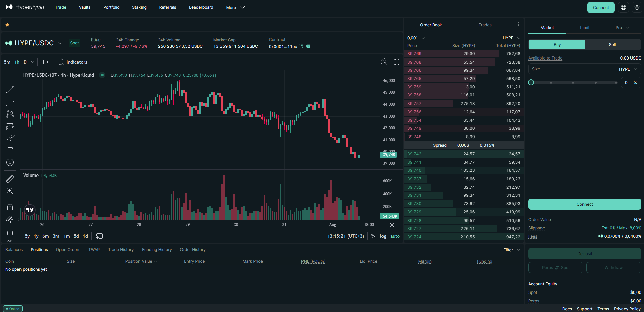
Task: Open the Fibonacci retracement tool
Action: click(x=10, y=102)
